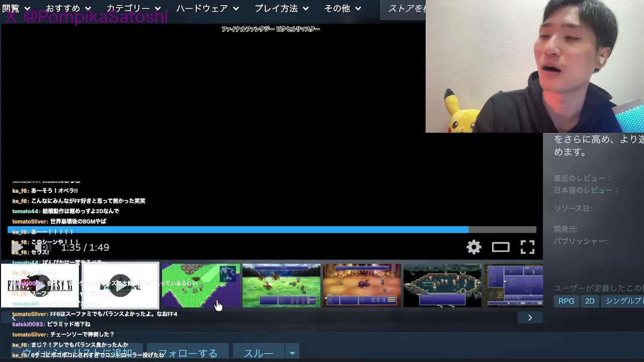Expand the カテゴリー menu

click(x=133, y=9)
